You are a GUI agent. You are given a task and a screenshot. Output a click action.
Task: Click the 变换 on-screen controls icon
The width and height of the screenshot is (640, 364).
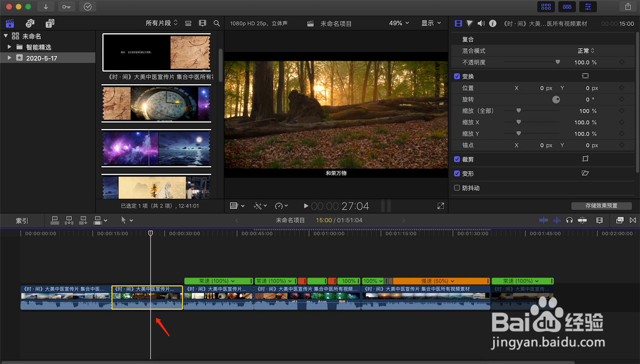(585, 76)
